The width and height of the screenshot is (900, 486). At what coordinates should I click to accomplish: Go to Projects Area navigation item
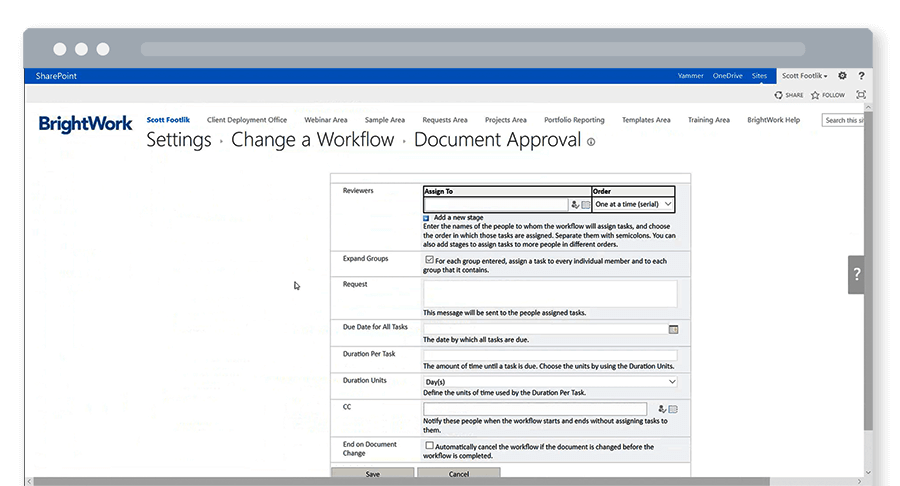point(504,120)
